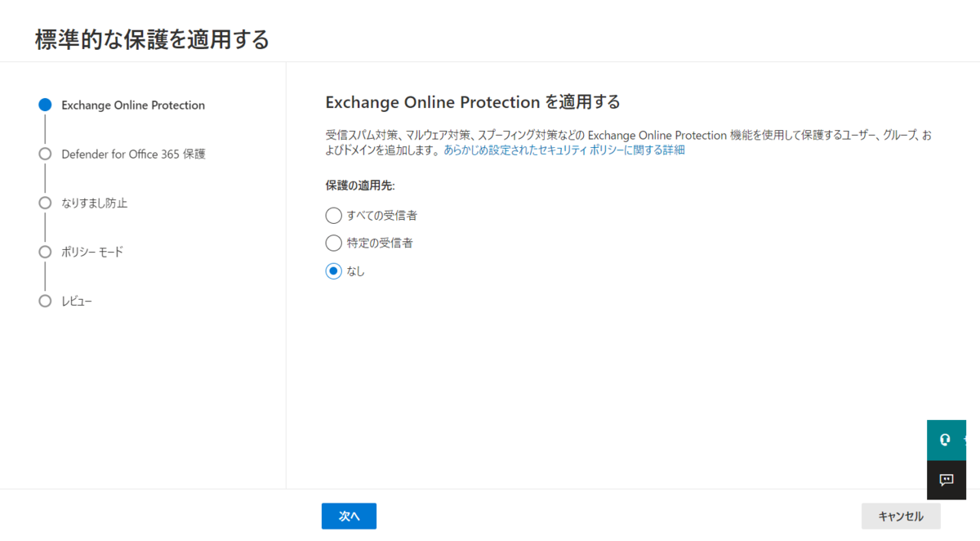The width and height of the screenshot is (980, 541).
Task: Click the レビュー step circle
Action: click(x=45, y=301)
